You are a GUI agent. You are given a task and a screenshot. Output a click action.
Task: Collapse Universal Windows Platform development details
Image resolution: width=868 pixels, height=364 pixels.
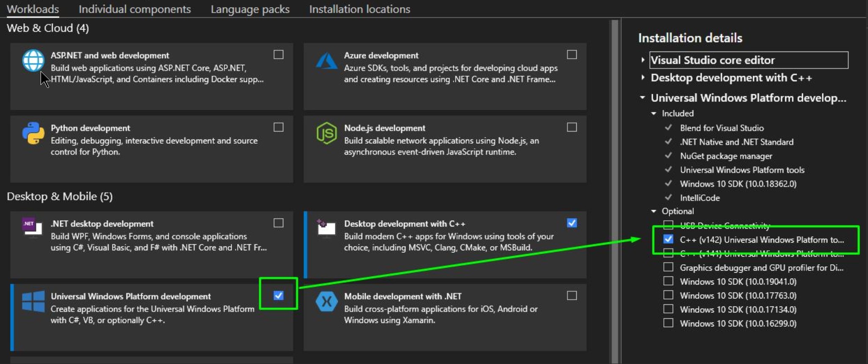click(x=643, y=98)
